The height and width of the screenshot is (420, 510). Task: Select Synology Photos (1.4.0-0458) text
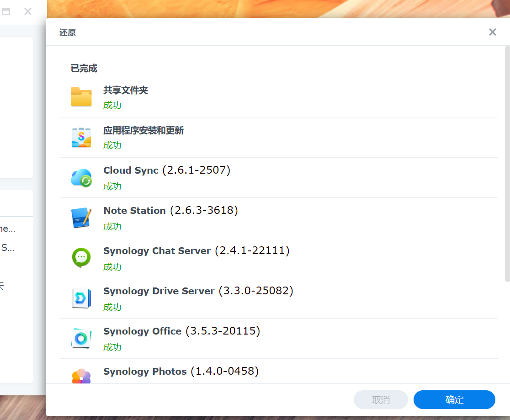[x=181, y=371]
